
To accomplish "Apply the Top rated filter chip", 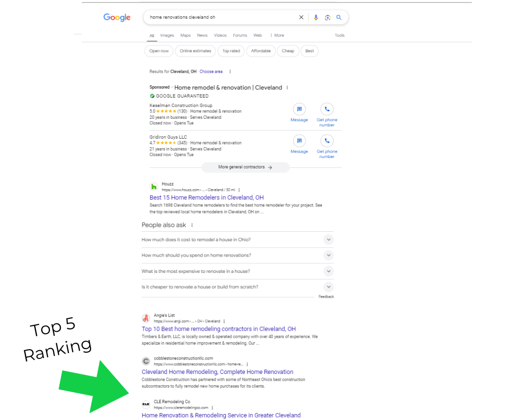I will 231,51.
